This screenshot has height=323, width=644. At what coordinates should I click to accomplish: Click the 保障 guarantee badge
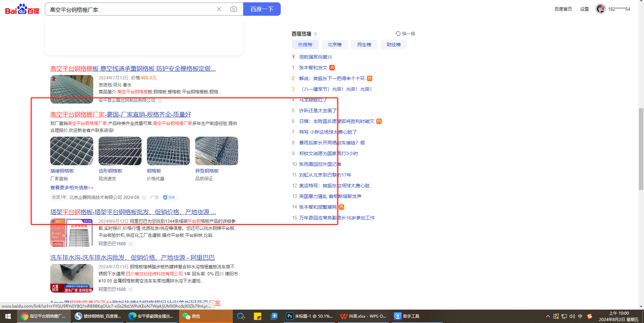(x=170, y=197)
